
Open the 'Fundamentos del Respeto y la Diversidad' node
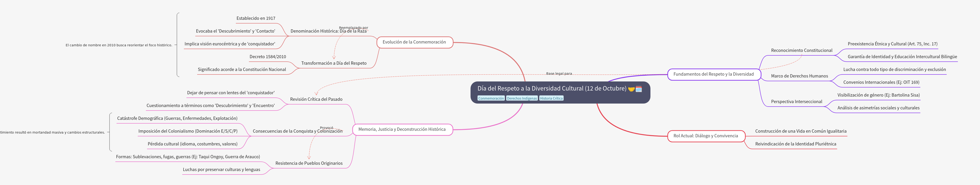pyautogui.click(x=713, y=74)
